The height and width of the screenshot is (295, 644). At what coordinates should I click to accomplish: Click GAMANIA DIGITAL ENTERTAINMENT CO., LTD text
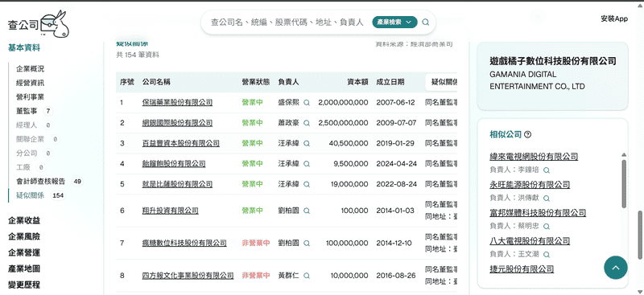click(537, 80)
